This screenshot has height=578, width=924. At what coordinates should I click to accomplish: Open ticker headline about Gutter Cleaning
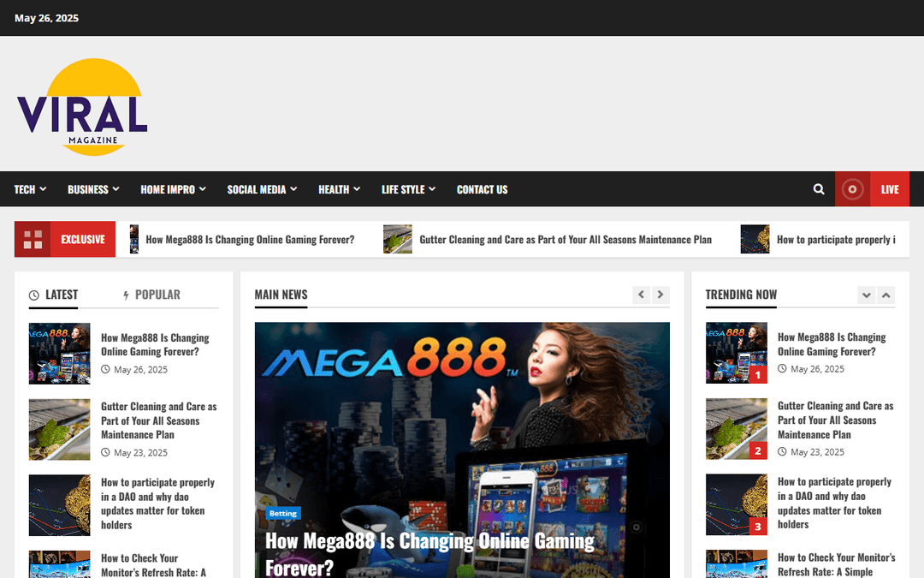566,240
